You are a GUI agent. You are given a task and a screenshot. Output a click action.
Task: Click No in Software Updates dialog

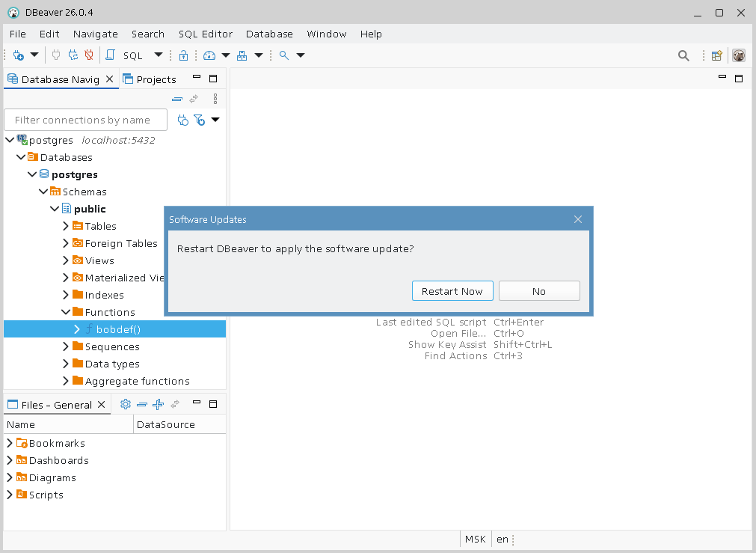[539, 291]
